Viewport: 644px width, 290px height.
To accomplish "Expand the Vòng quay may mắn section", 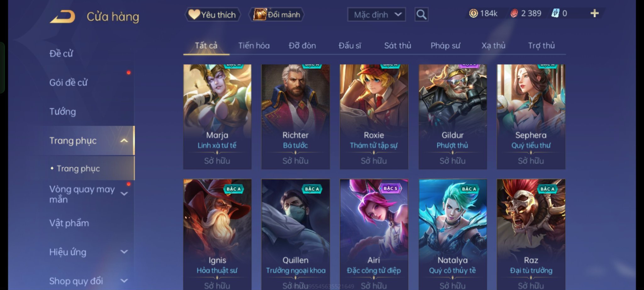I will pos(124,194).
